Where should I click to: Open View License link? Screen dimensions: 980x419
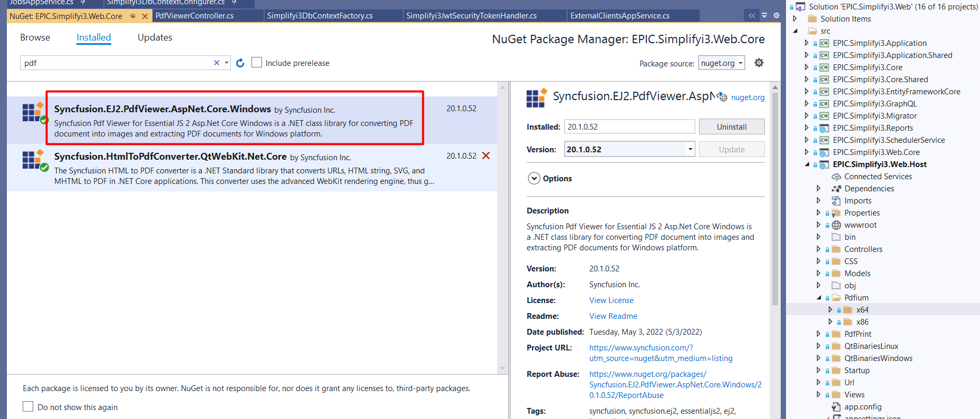click(612, 300)
